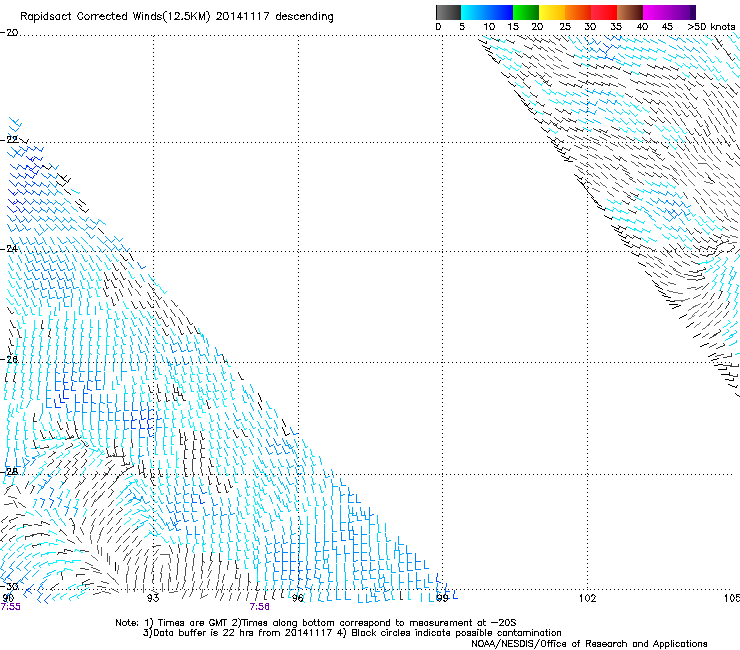This screenshot has width=740, height=650.
Task: Click the 'Times are GMT' note line
Action: (316, 623)
